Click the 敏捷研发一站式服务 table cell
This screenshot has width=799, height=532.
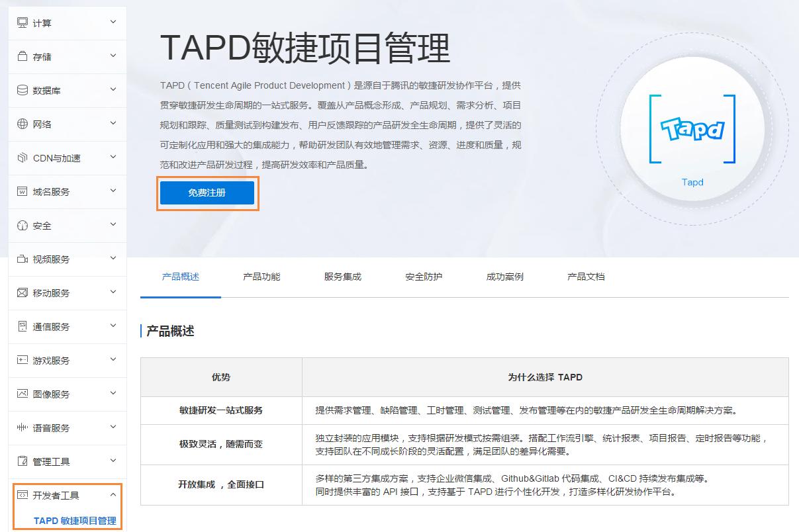coord(221,410)
